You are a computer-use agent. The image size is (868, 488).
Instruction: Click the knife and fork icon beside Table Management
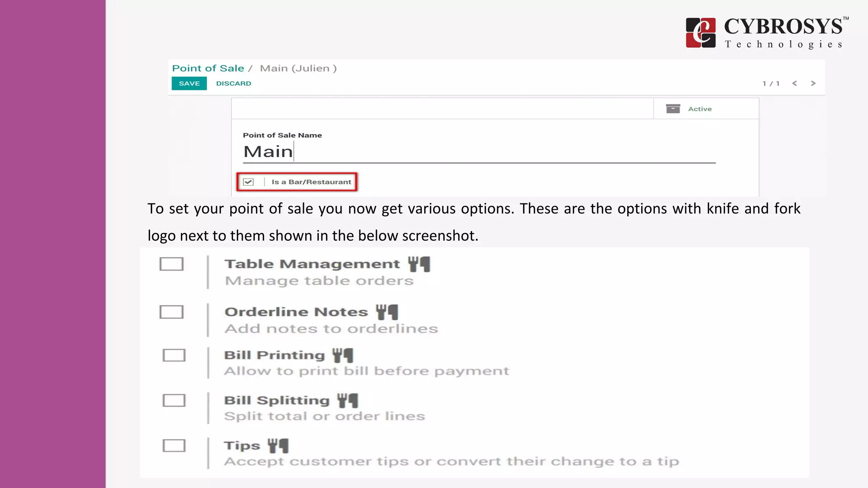point(419,264)
